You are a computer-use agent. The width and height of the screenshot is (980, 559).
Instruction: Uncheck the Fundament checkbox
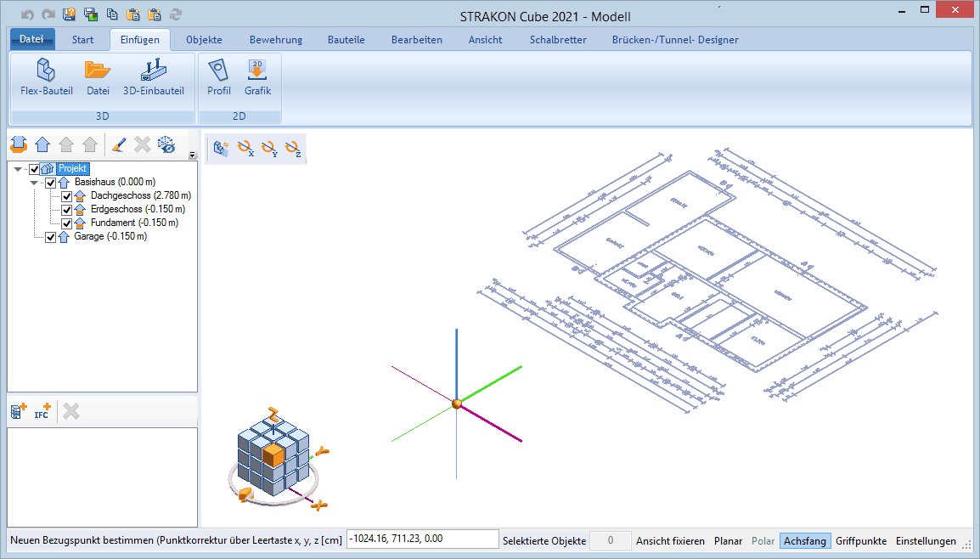[67, 223]
